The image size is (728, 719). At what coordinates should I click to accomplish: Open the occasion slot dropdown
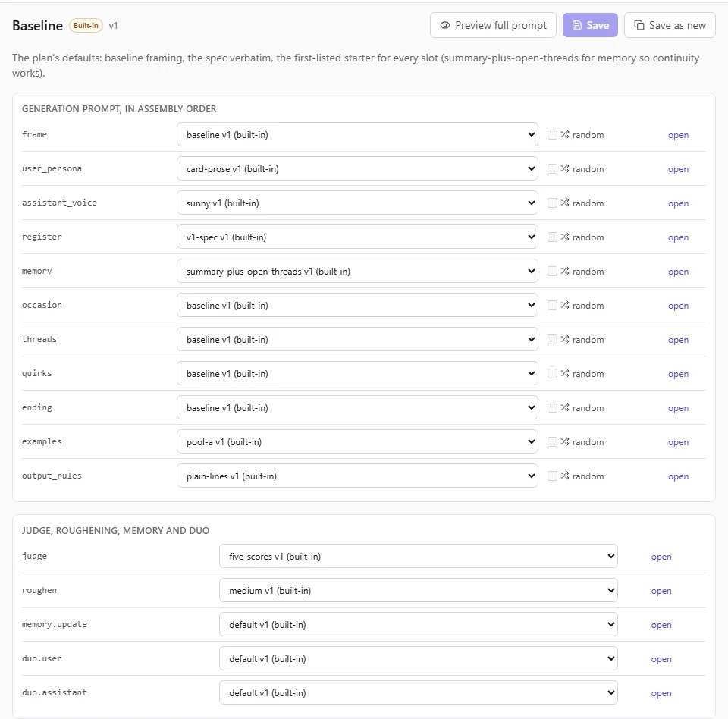(x=357, y=305)
